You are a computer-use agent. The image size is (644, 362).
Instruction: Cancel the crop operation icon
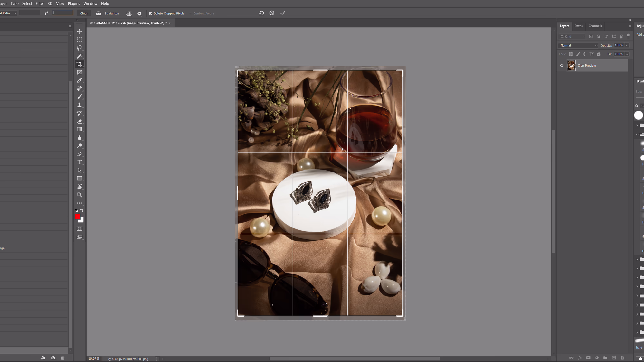(x=272, y=13)
